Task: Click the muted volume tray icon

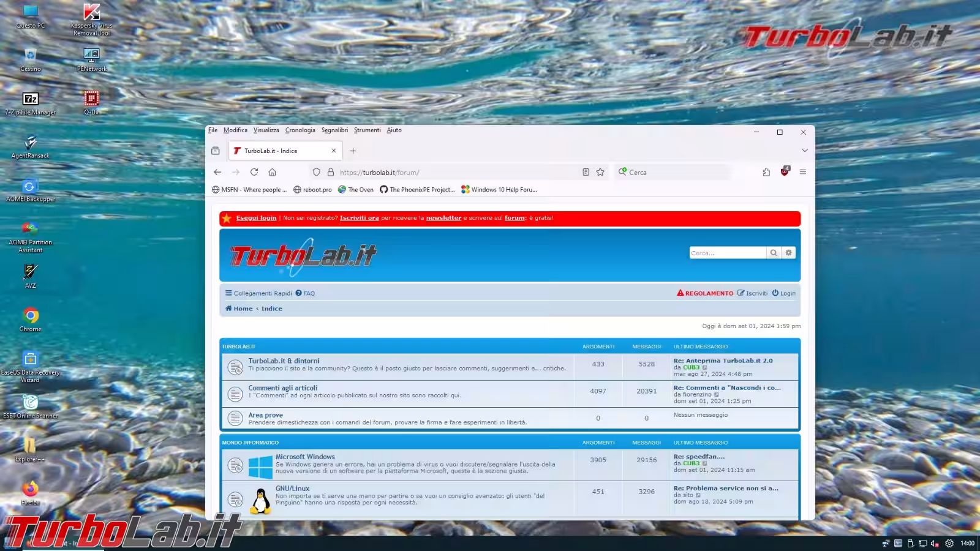Action: tap(935, 543)
